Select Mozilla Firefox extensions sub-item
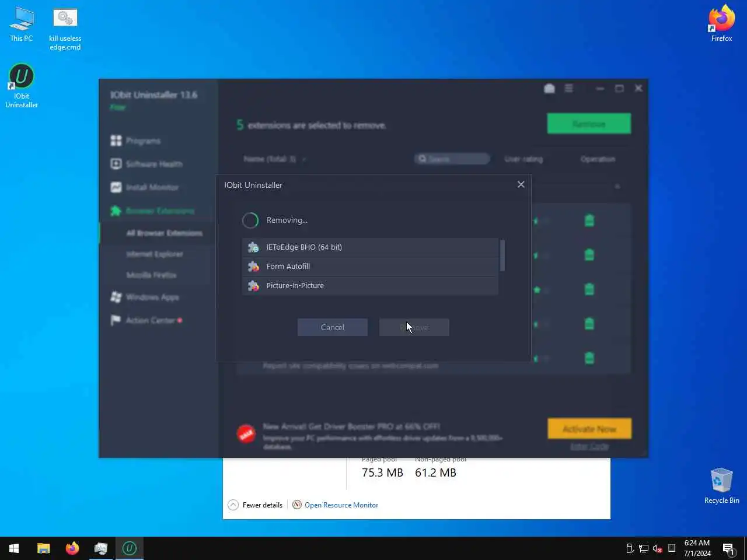 coord(151,275)
